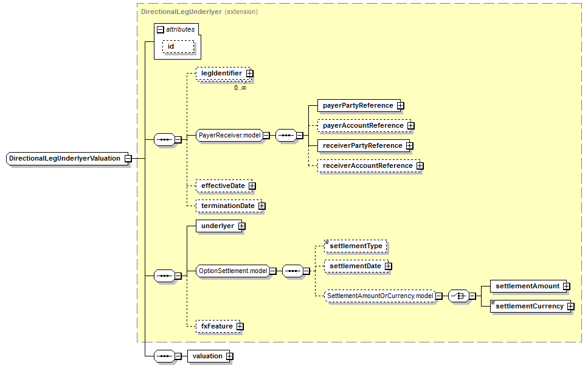Image resolution: width=588 pixels, height=368 pixels.
Task: Expand the terminationDate plus icon
Action: pyautogui.click(x=261, y=206)
